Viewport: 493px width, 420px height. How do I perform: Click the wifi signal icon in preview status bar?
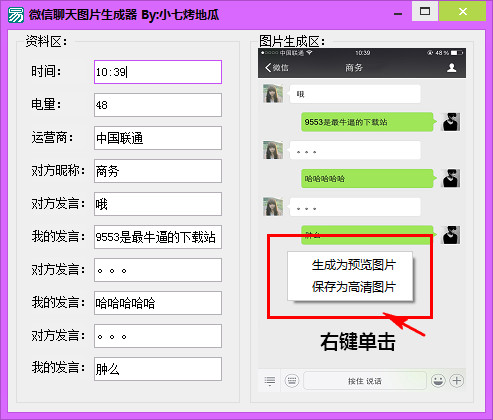pyautogui.click(x=309, y=53)
